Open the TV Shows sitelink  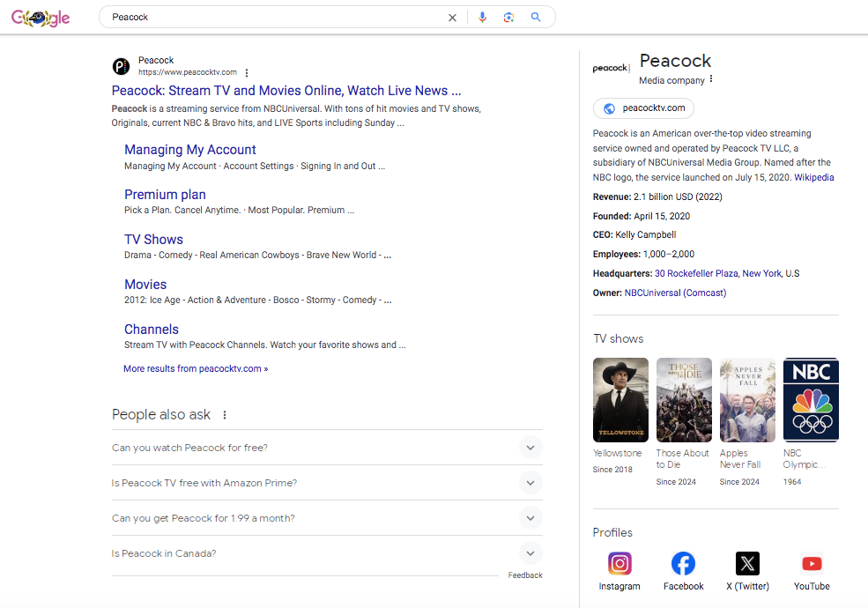tap(153, 239)
